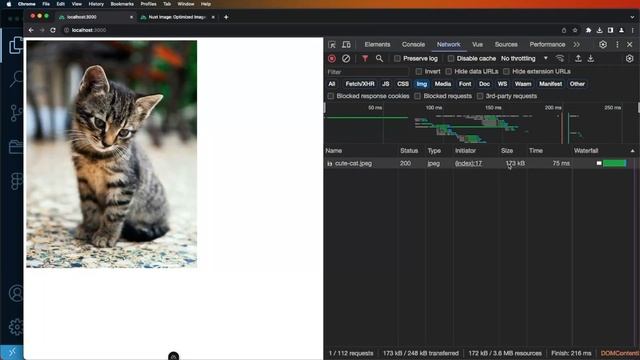Click the kitten image
The height and width of the screenshot is (360, 640).
111,154
